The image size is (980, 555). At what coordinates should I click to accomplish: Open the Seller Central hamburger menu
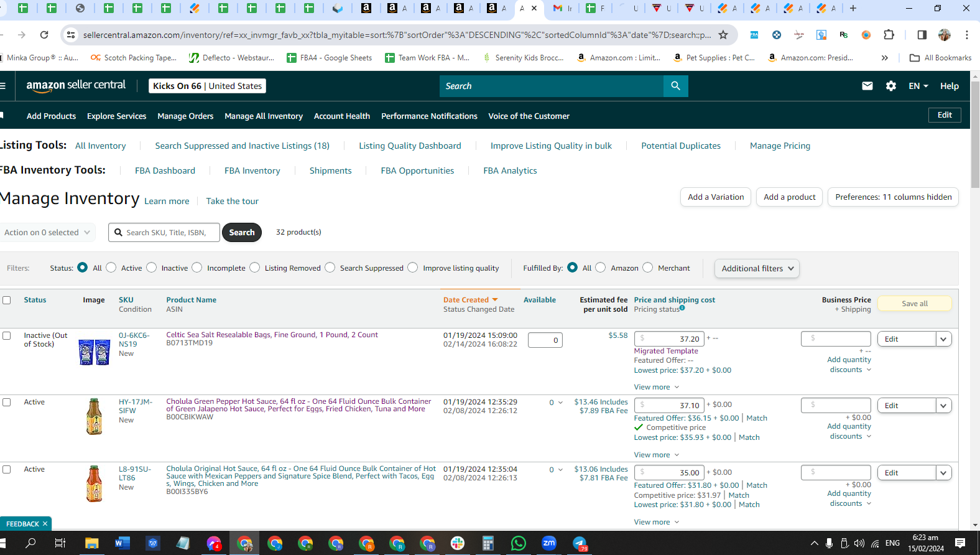click(x=2, y=86)
